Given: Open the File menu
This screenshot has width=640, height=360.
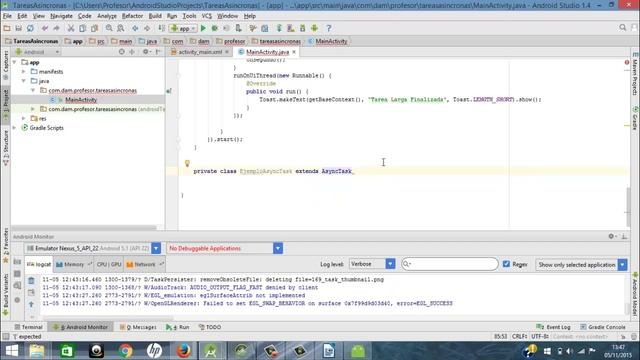Looking at the screenshot, I should click(x=7, y=16).
